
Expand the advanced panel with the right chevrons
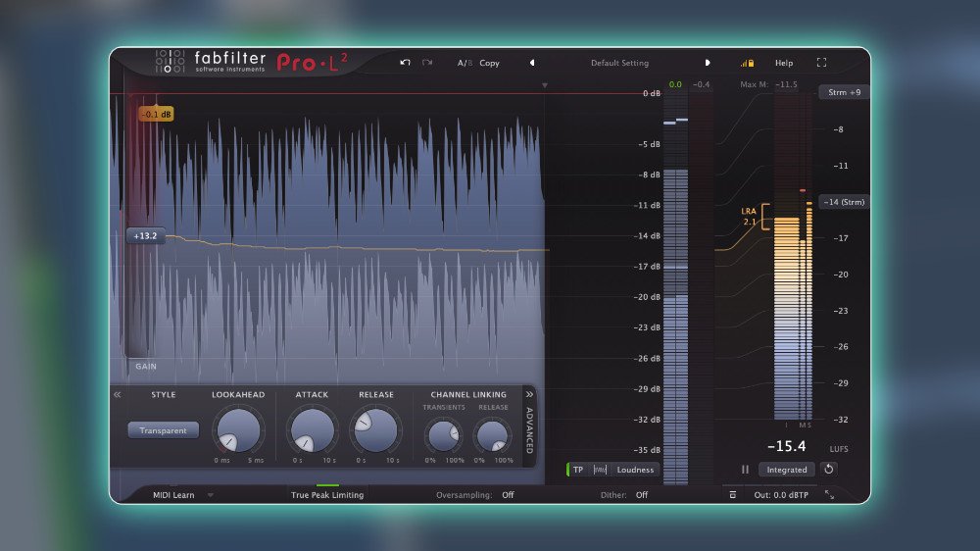529,395
